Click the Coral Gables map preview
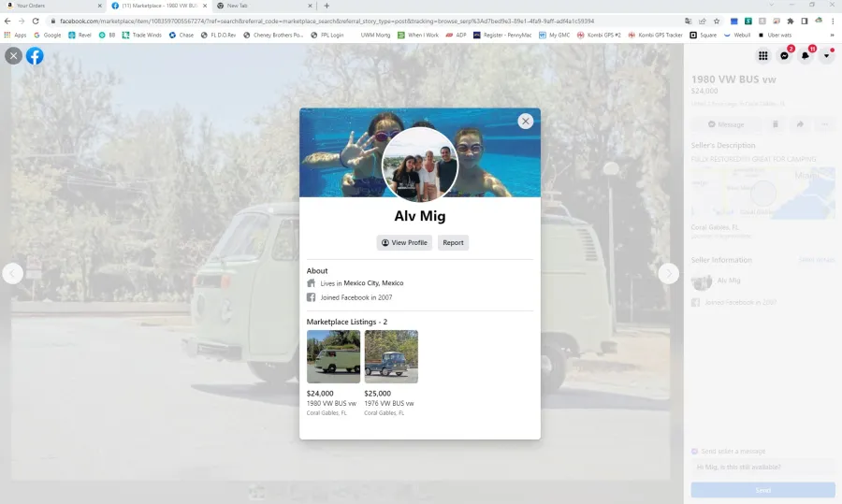 (762, 193)
